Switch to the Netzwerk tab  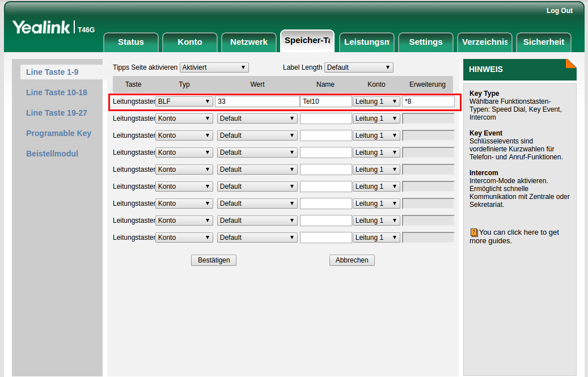(x=248, y=42)
